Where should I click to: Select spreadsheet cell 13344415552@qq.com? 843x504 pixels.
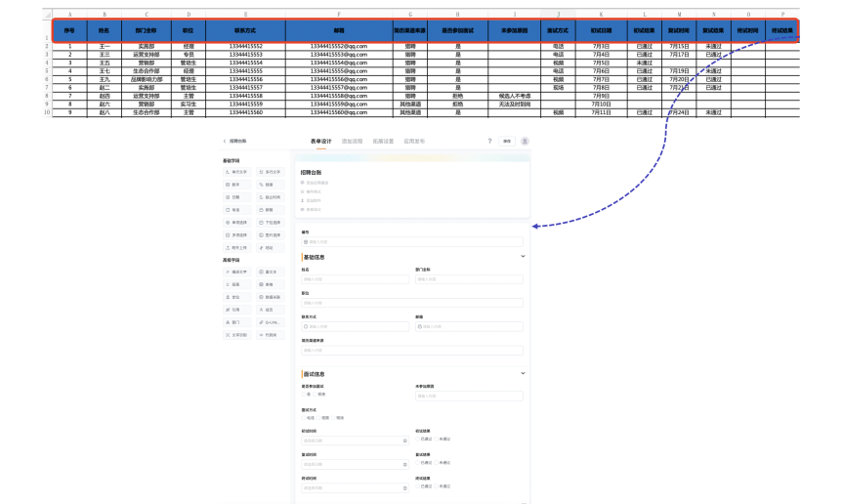pyautogui.click(x=339, y=46)
